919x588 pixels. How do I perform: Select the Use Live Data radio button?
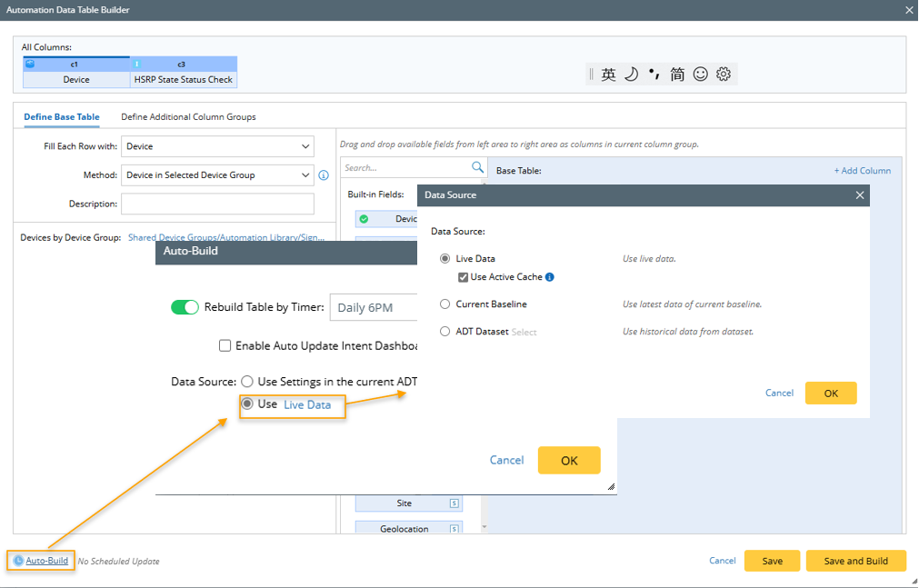click(247, 404)
